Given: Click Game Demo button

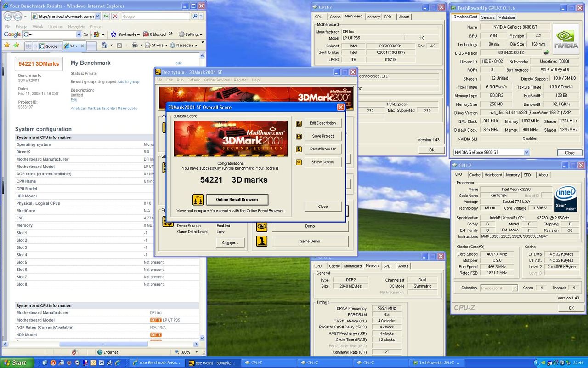Looking at the screenshot, I should [x=310, y=241].
